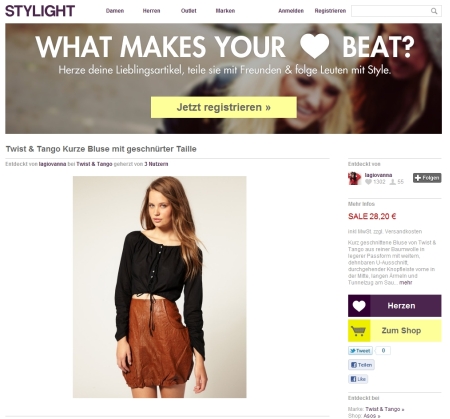Click lagiovanna's profile avatar
Screen dimensions: 450x419
click(x=354, y=178)
